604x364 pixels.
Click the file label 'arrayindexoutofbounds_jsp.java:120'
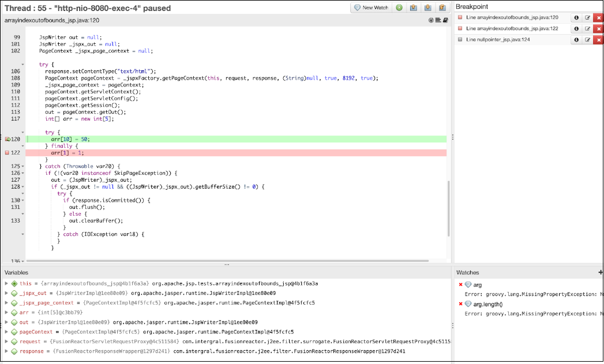[x=51, y=20]
